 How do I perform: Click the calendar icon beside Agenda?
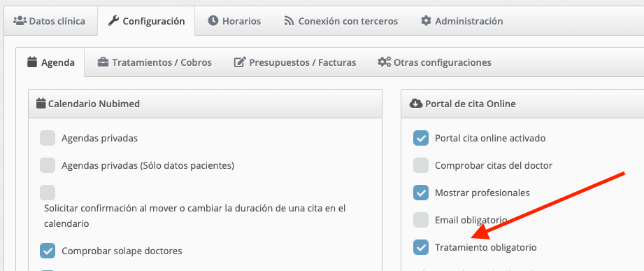point(32,62)
